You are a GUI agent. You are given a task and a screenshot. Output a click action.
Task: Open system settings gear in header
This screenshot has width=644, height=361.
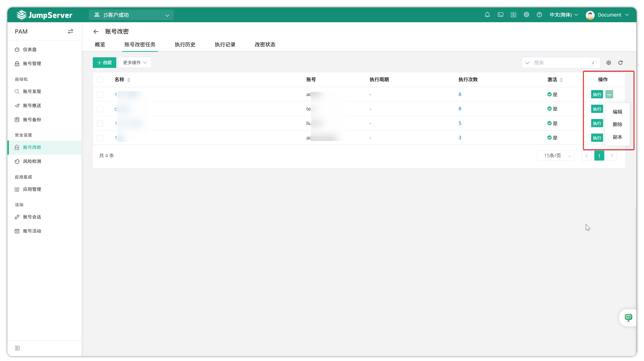(526, 15)
